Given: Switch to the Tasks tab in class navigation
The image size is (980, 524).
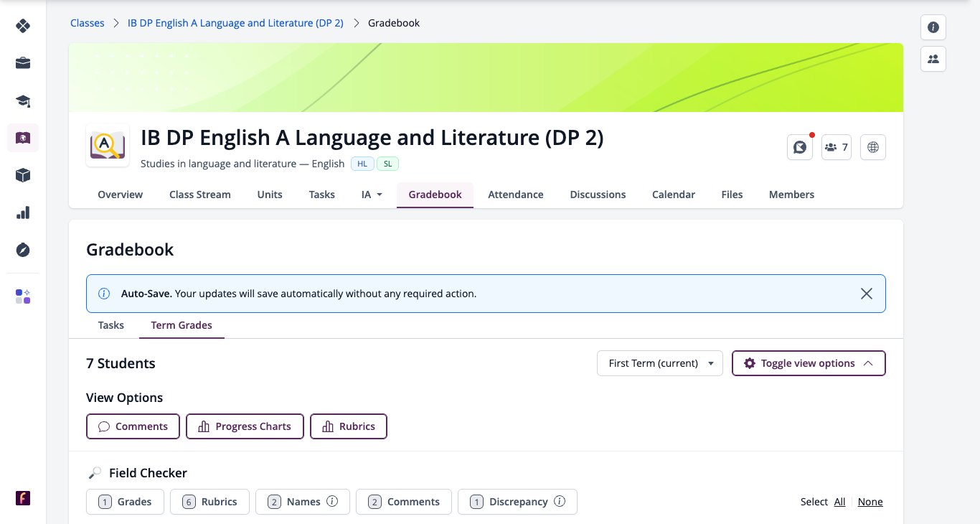Looking at the screenshot, I should 322,195.
